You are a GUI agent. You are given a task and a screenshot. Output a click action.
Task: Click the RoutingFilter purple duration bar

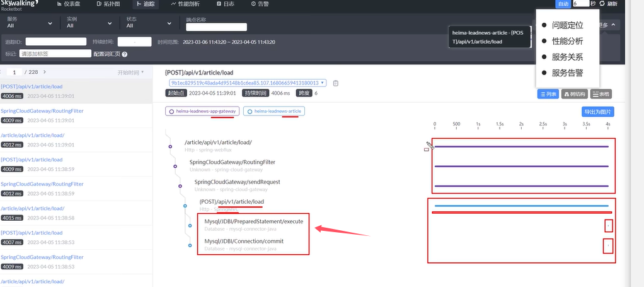point(521,166)
